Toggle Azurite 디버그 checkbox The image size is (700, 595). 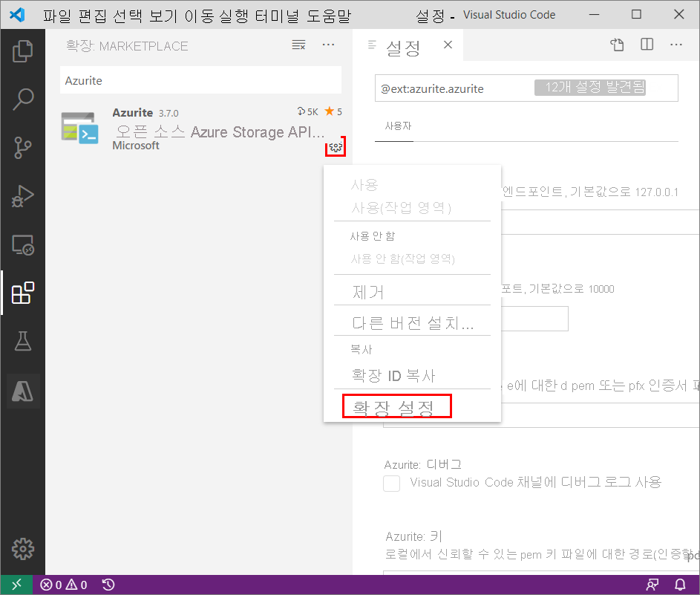[391, 484]
